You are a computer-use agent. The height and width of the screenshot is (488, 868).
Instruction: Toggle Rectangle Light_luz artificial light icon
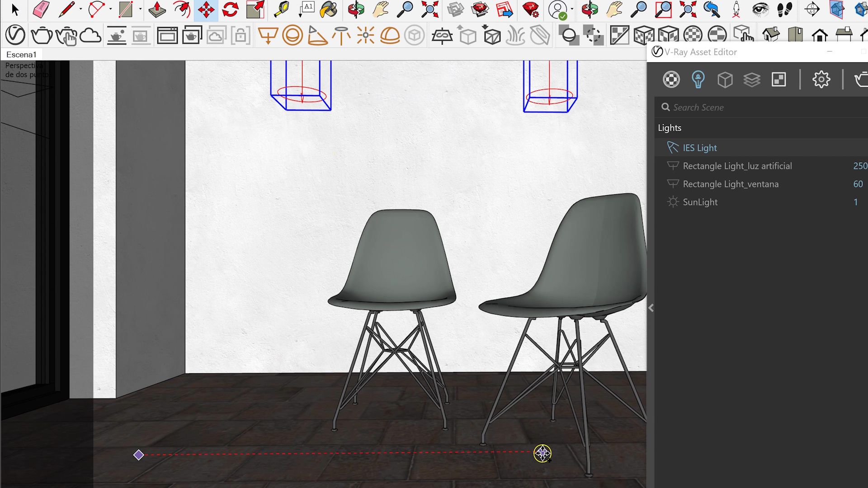[673, 166]
